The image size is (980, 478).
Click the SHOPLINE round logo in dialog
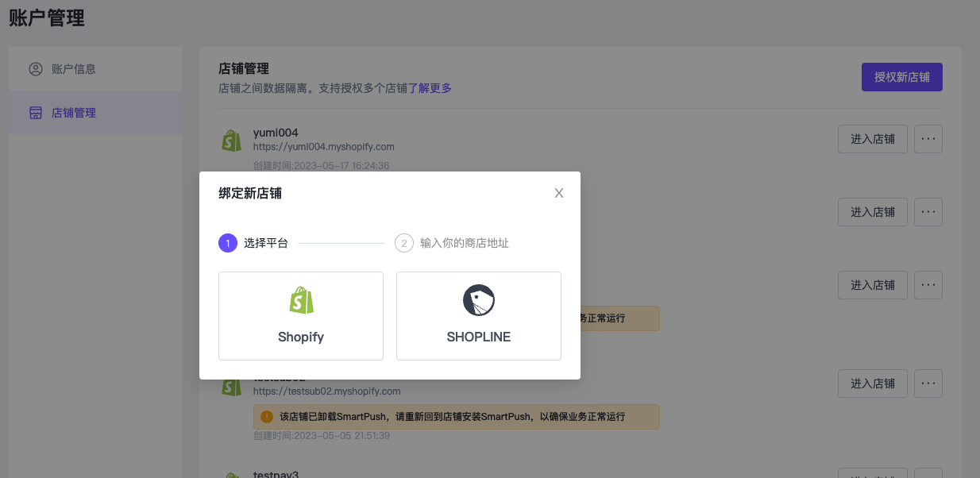click(x=478, y=300)
